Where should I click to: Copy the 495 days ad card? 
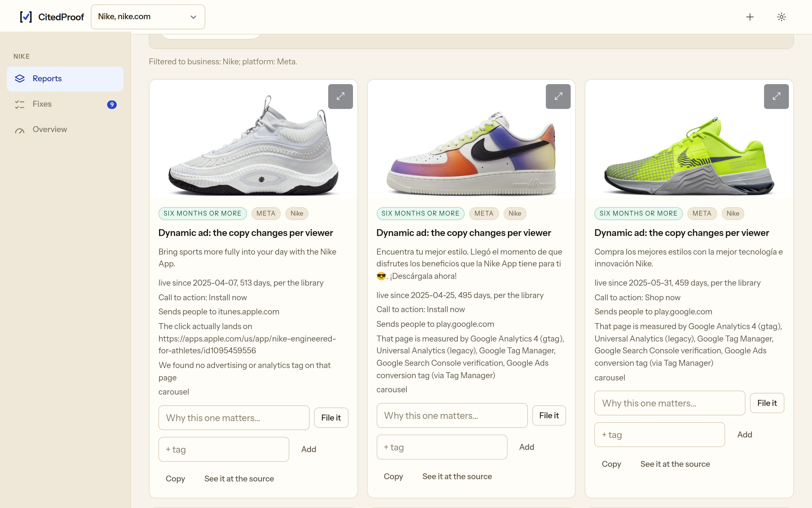point(393,476)
